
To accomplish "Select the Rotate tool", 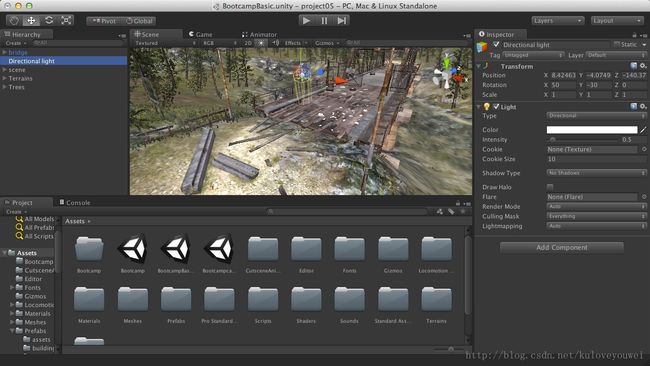I will pyautogui.click(x=49, y=20).
